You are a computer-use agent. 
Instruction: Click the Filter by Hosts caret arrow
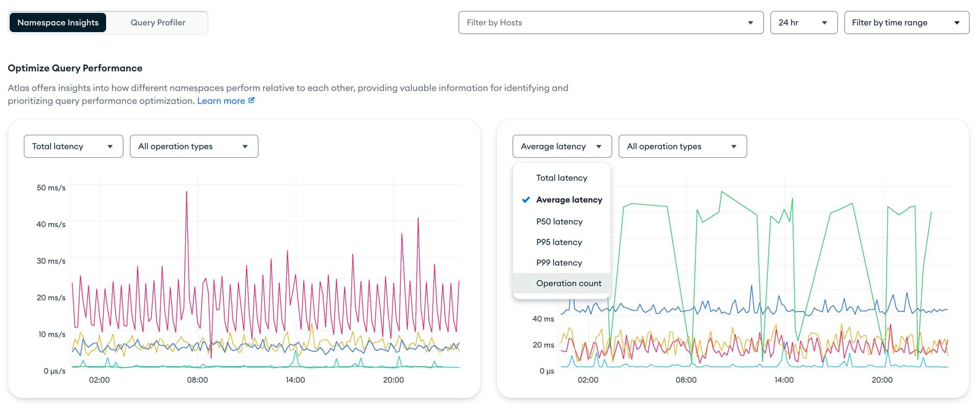click(x=750, y=23)
